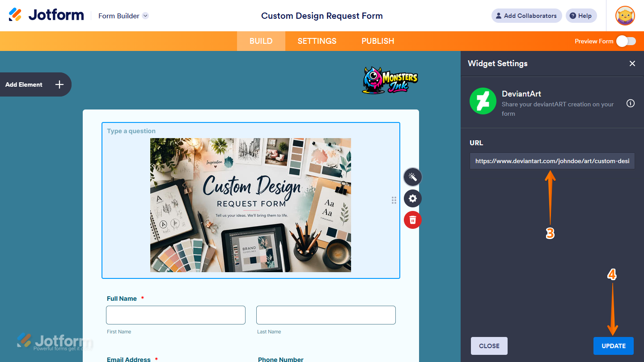Click the UPDATE button

613,345
